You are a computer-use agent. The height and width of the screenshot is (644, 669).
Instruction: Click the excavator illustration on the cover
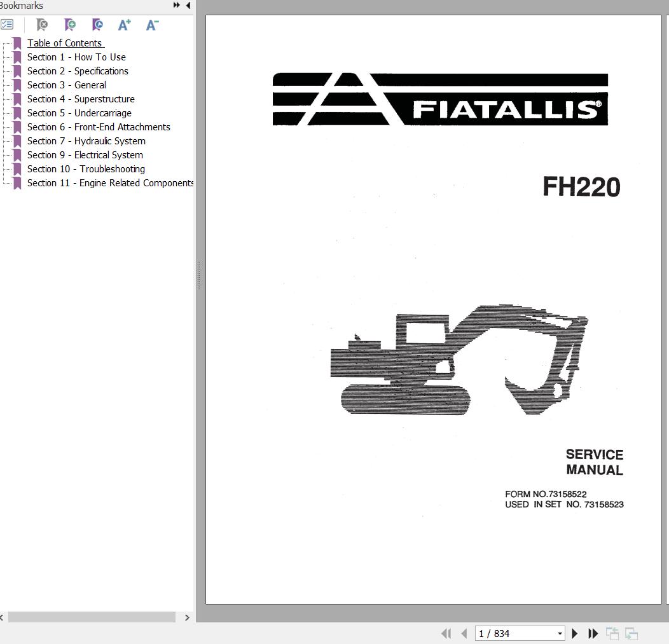[x=460, y=359]
